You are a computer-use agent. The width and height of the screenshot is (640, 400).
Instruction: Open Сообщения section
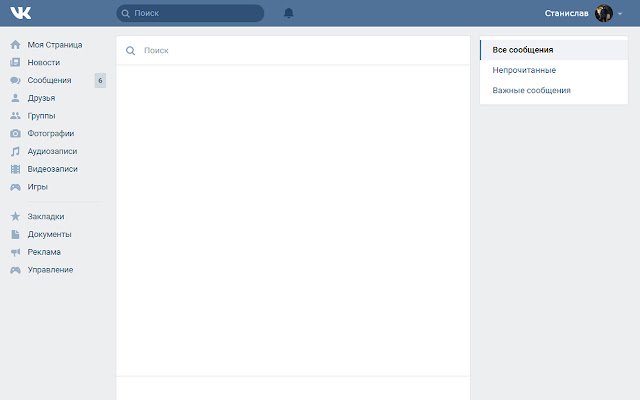(49, 80)
